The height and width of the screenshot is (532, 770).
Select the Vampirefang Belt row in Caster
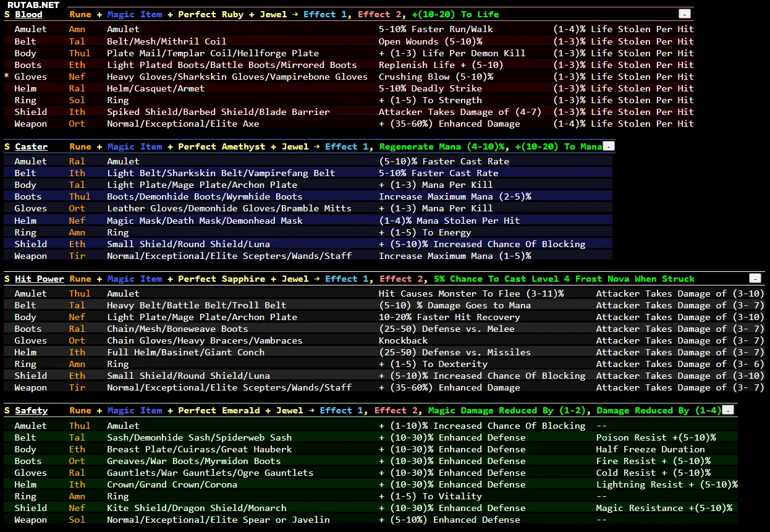(x=221, y=173)
